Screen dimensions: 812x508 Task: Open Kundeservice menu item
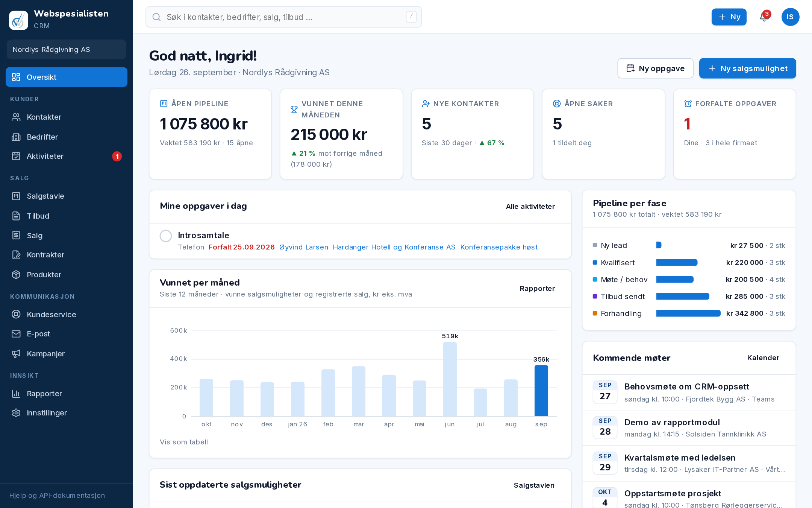point(67,315)
